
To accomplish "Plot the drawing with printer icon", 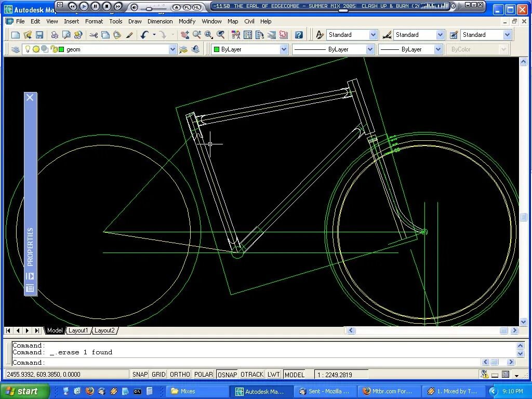I will (x=54, y=35).
